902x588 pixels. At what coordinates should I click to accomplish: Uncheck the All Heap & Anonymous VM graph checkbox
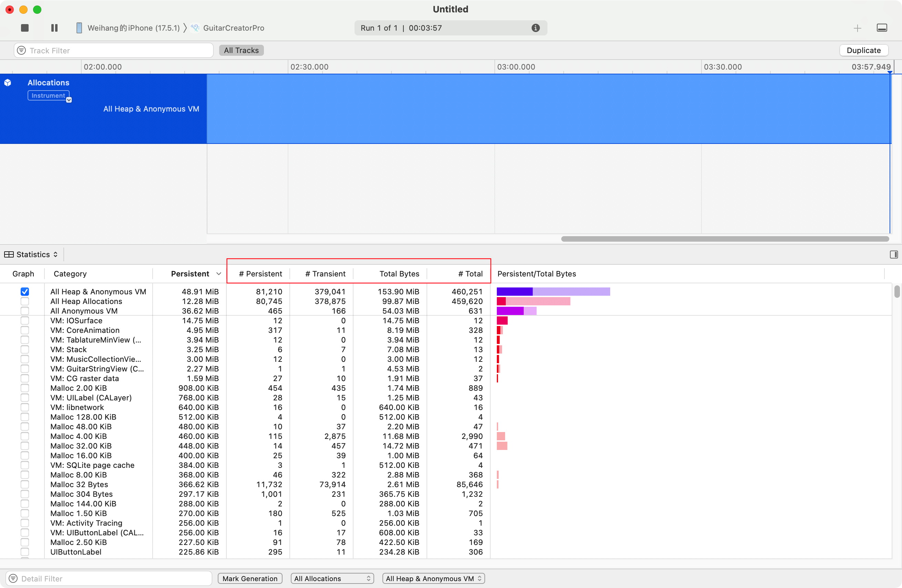point(25,292)
